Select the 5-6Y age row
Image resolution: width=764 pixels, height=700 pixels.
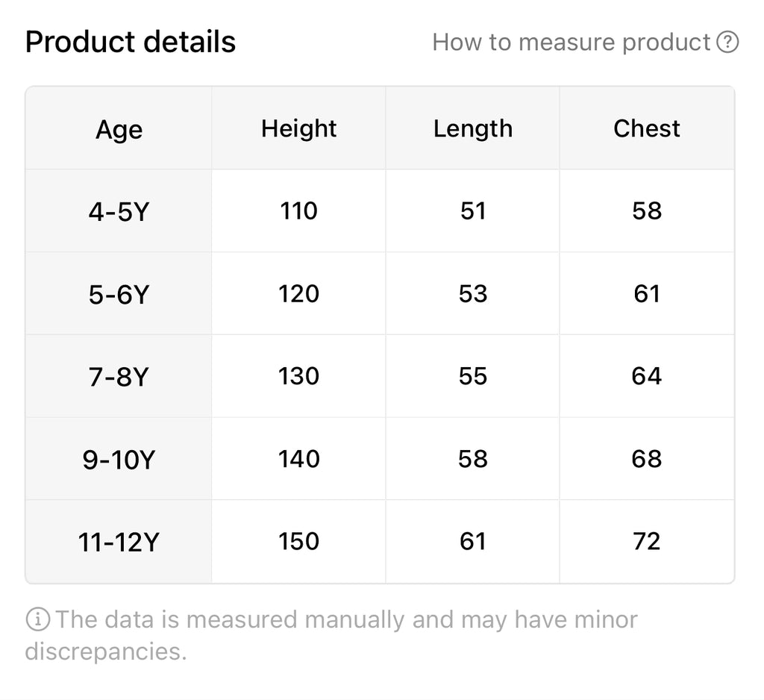tap(119, 295)
